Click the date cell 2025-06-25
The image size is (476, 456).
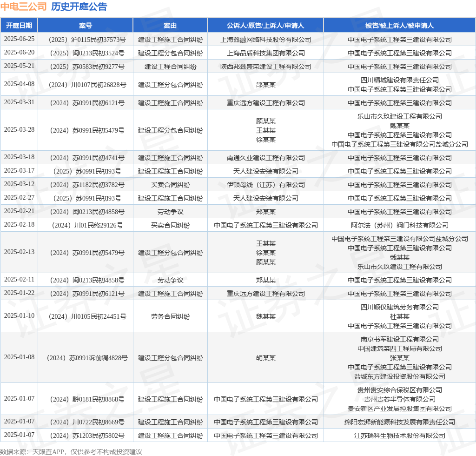tap(19, 39)
